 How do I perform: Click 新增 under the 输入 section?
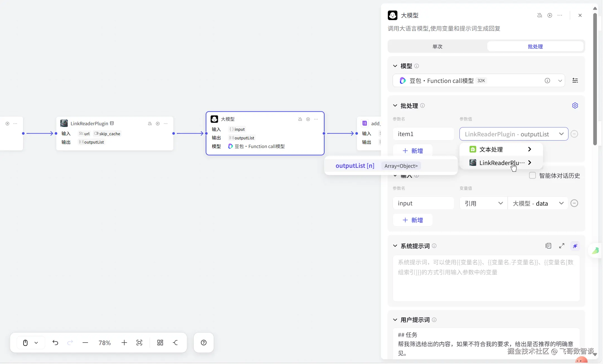[413, 220]
